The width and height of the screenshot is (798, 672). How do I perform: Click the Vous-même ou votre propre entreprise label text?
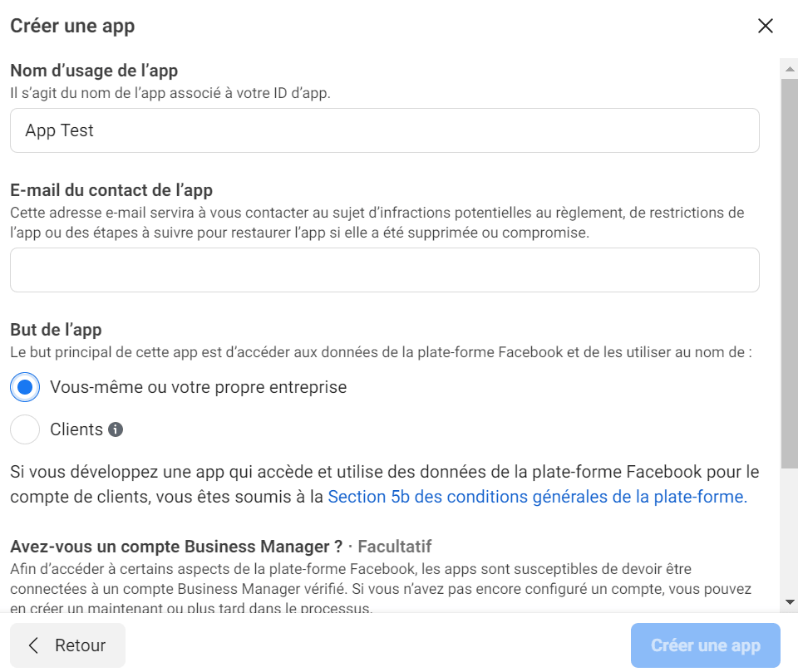point(199,387)
